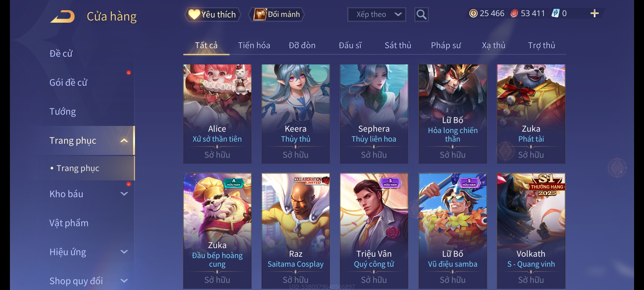Image resolution: width=644 pixels, height=290 pixels.
Task: Tap the red ruby currency icon
Action: (x=514, y=13)
